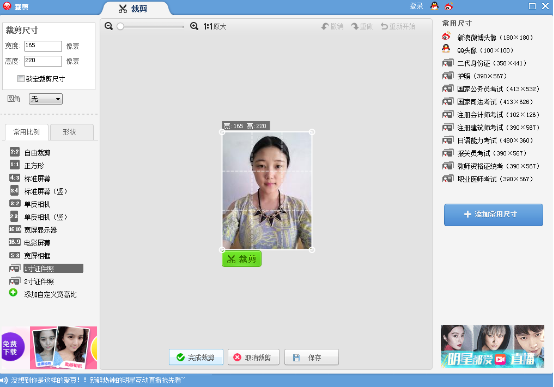
Task: Switch to the 常用比例 tab
Action: (x=26, y=132)
